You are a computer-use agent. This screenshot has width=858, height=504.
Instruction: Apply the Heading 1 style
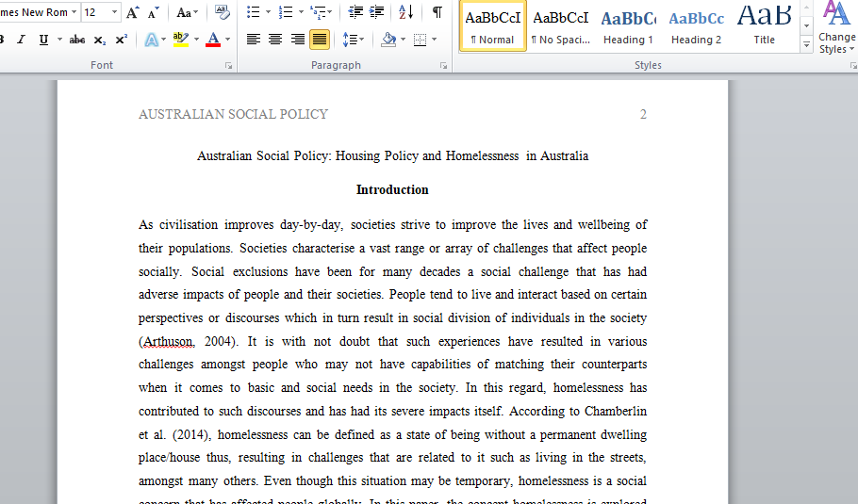[628, 25]
